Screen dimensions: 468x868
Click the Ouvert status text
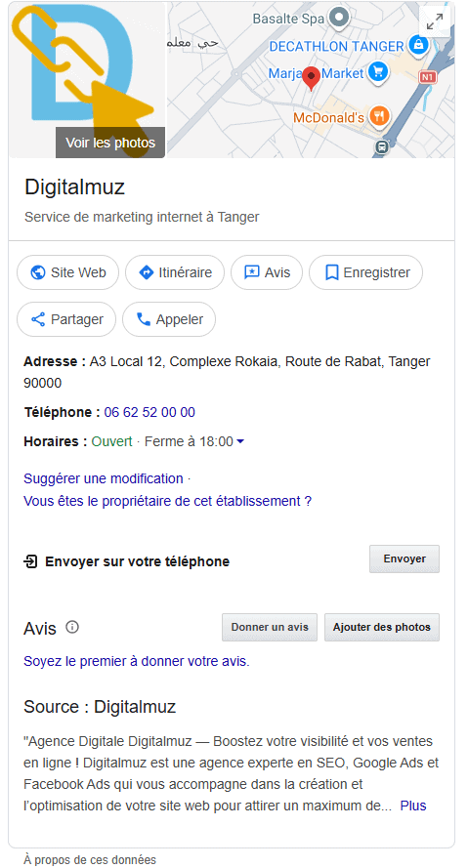pyautogui.click(x=112, y=441)
